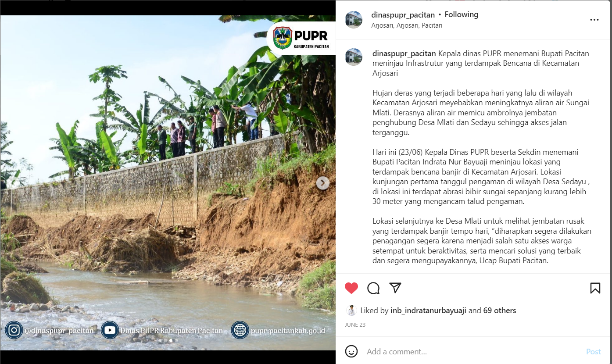
Task: Open inb_indratanurbayuaji's profile from likes
Action: tap(429, 310)
